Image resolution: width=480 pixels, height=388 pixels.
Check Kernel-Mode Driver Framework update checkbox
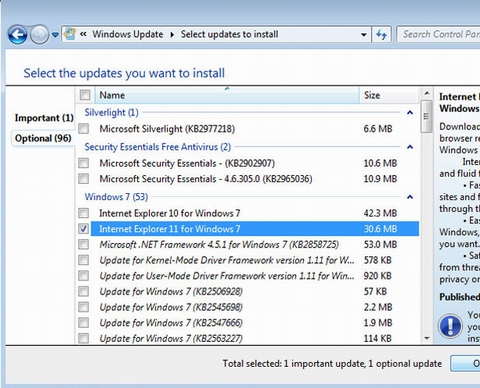tap(83, 260)
